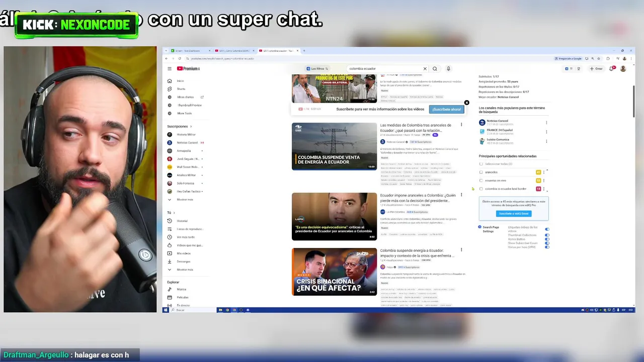
Task: Open options menu for Noticias Caracol channel
Action: (546, 123)
